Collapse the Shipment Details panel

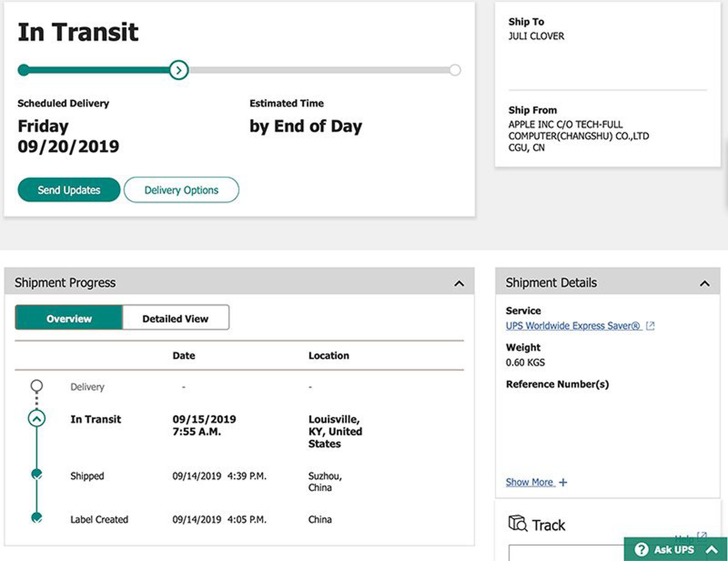705,282
